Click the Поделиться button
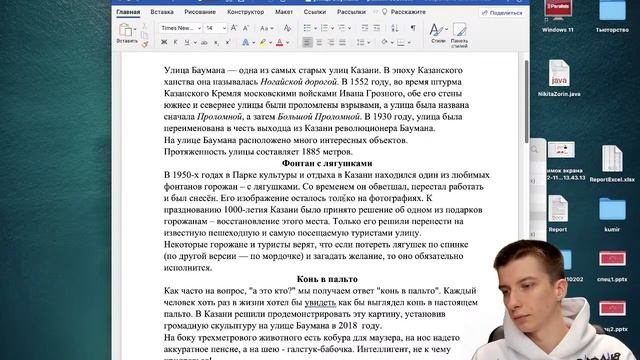 (502, 13)
